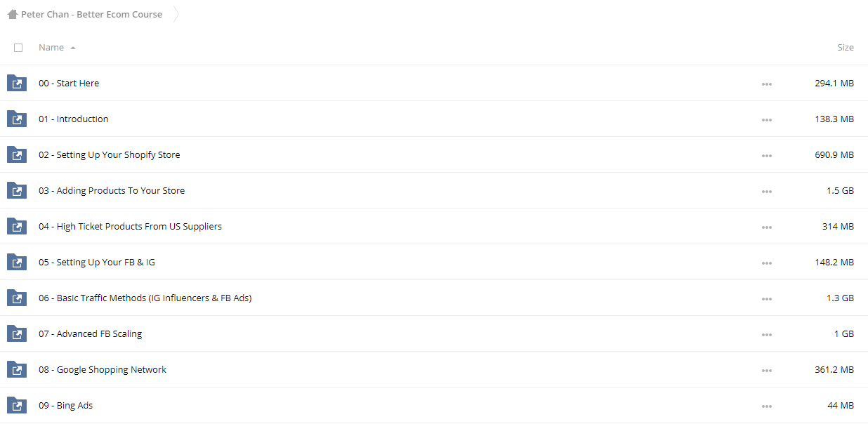Screen dimensions: 868x424
Task: Open more options for 00 - Start Here
Action: (766, 84)
